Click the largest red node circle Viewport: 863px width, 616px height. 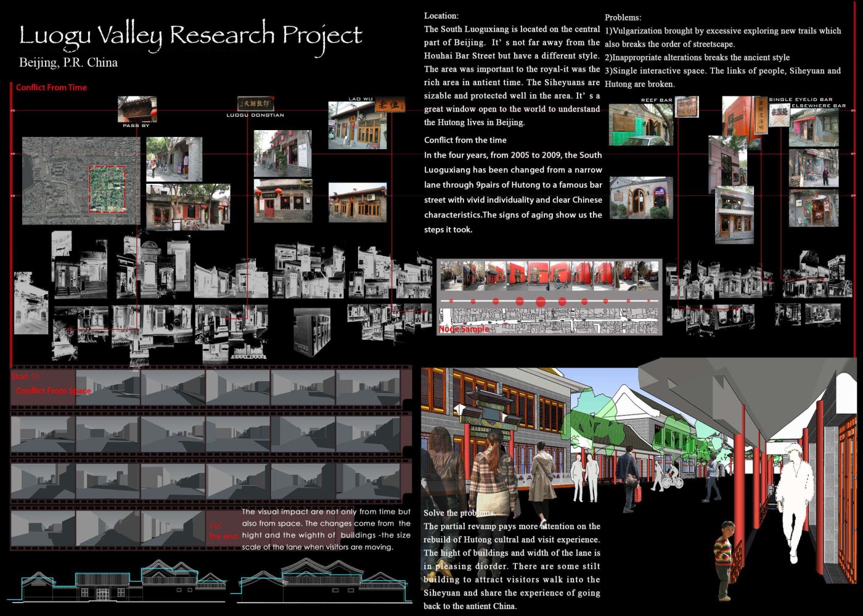541,302
